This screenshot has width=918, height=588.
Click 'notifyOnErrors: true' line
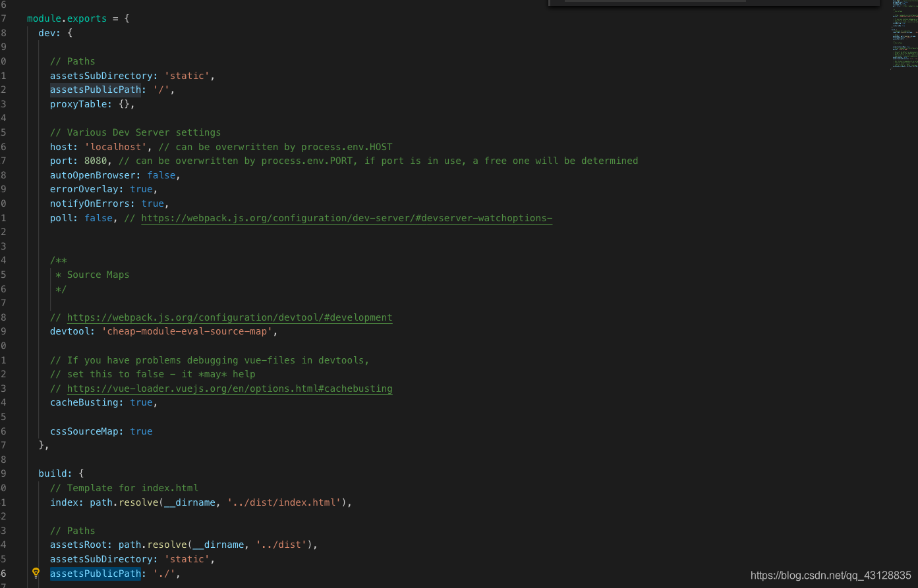coord(109,203)
